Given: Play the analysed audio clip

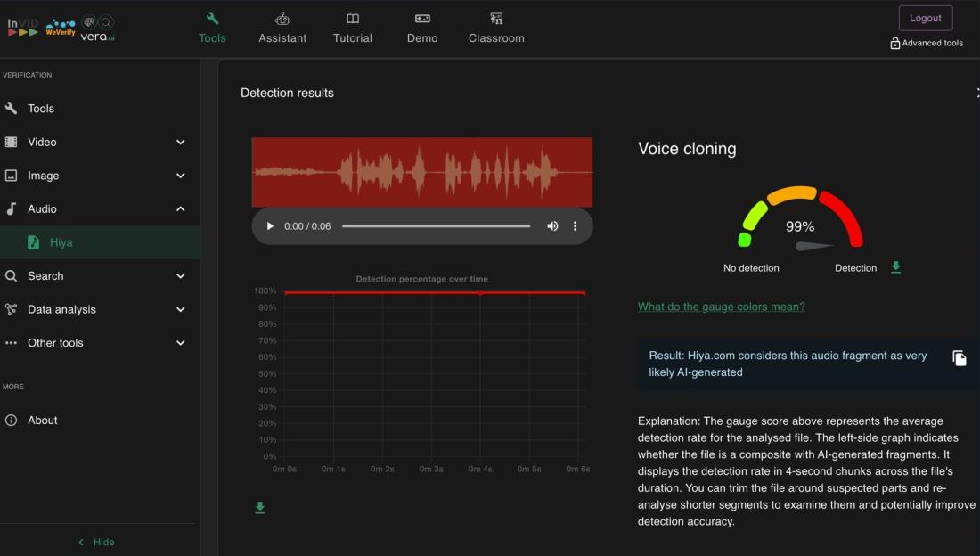Looking at the screenshot, I should tap(270, 226).
